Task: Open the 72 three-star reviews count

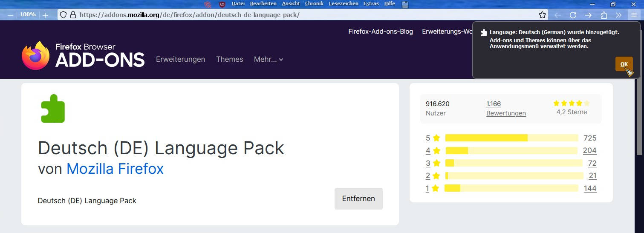Action: pyautogui.click(x=592, y=163)
